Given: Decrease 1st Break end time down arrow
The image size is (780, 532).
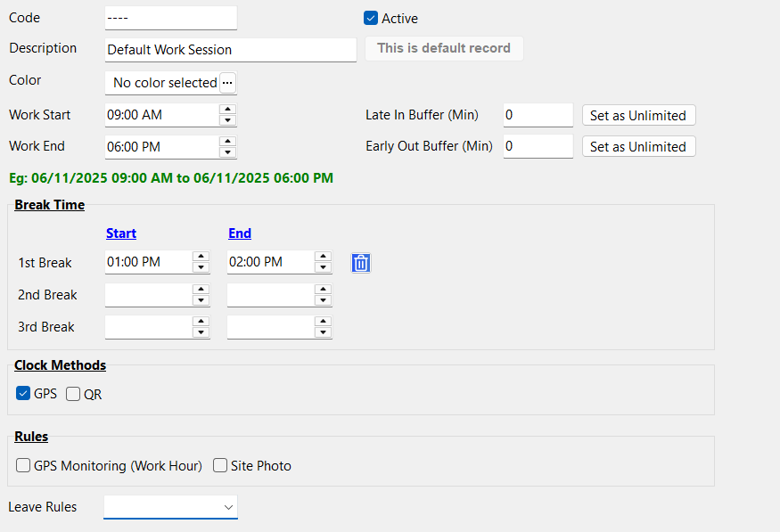Looking at the screenshot, I should pos(323,267).
